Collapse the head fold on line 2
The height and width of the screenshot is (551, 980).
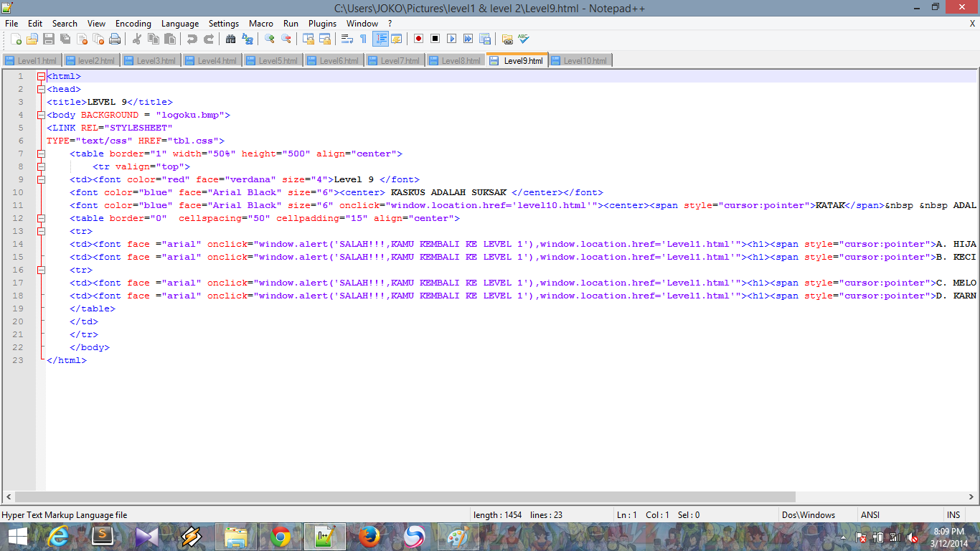coord(42,89)
